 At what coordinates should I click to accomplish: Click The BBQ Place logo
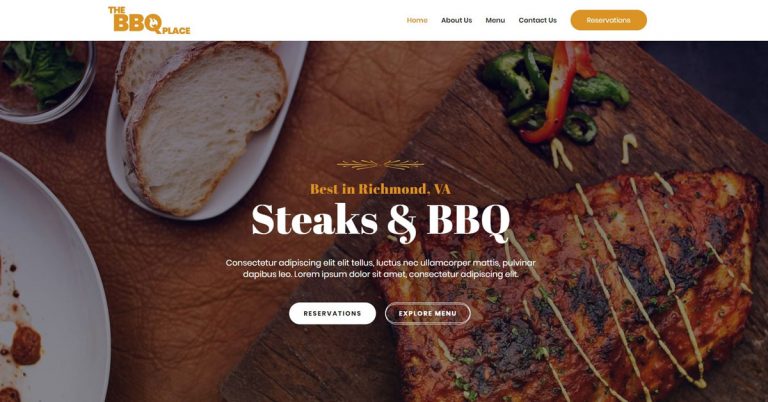pos(149,20)
